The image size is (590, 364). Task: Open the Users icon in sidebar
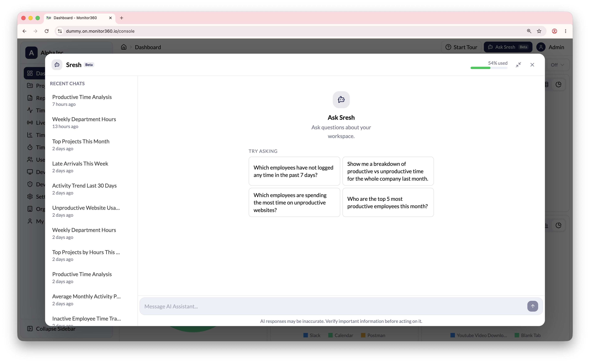pyautogui.click(x=30, y=160)
